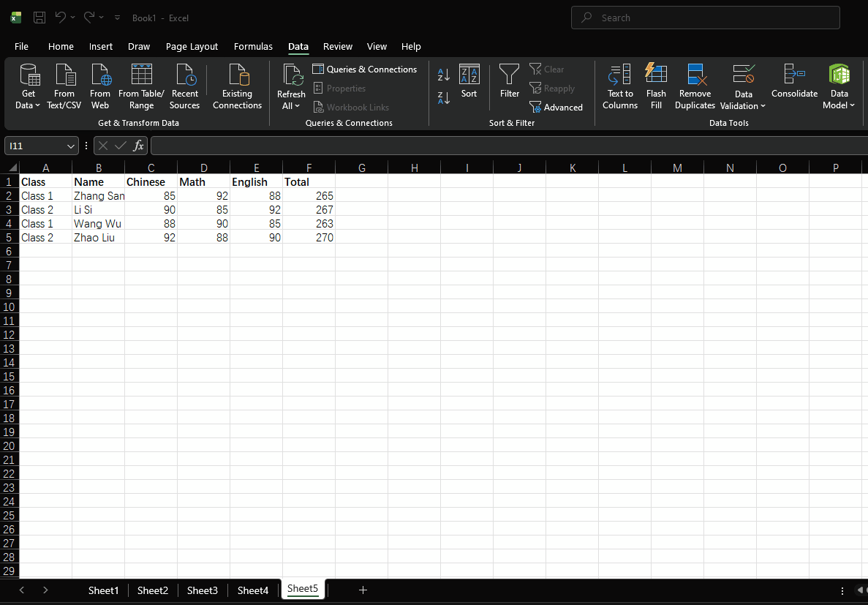
Task: Add a new sheet with plus button
Action: [x=363, y=590]
